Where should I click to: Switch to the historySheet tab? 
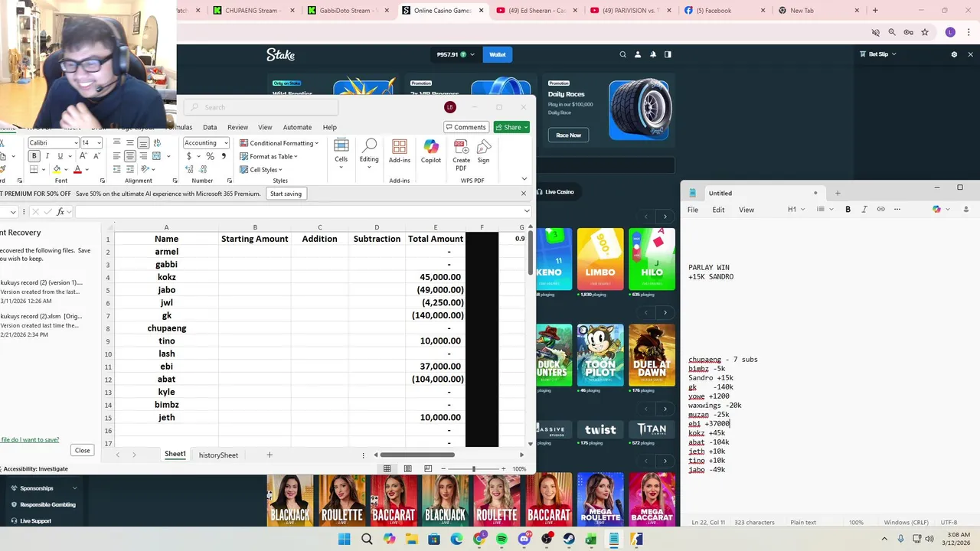tap(218, 455)
